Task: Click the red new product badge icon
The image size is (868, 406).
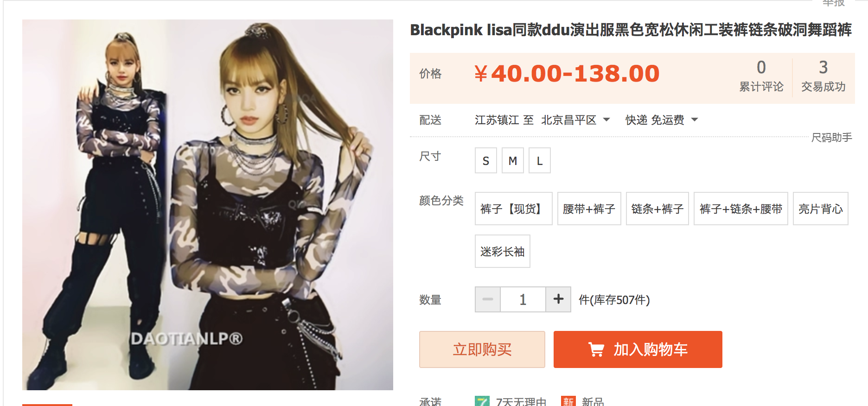Action: click(568, 401)
